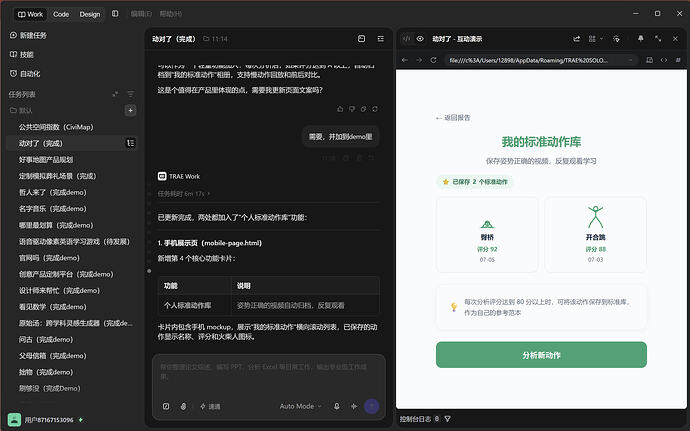Click the sparkle enhance prompt icon
The width and height of the screenshot is (690, 431).
pos(354,406)
